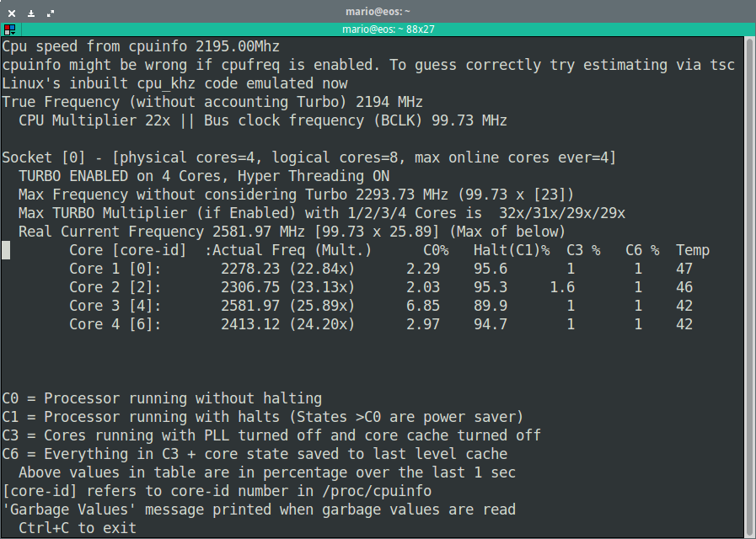The image size is (756, 539).
Task: Click the Ctrl+C to exit text
Action: 76,527
